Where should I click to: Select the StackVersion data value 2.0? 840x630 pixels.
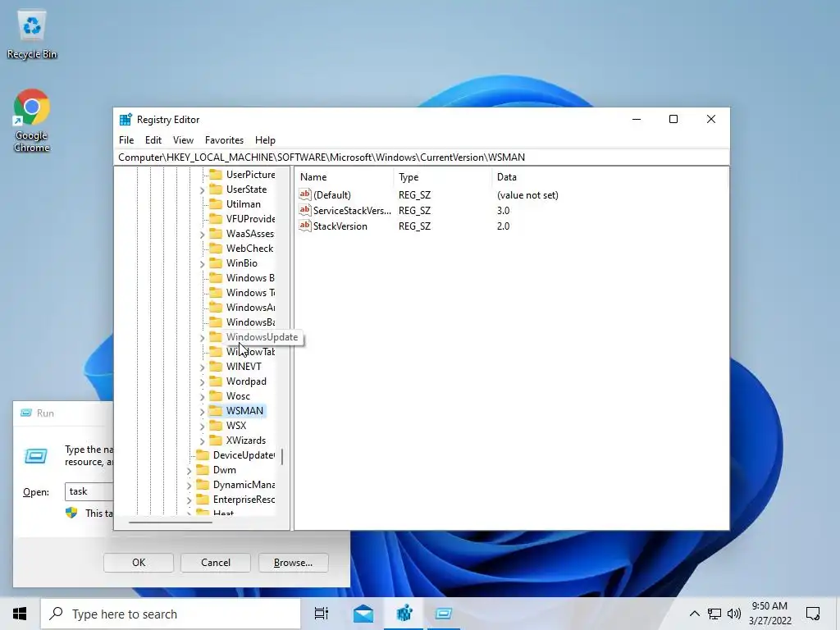point(503,226)
